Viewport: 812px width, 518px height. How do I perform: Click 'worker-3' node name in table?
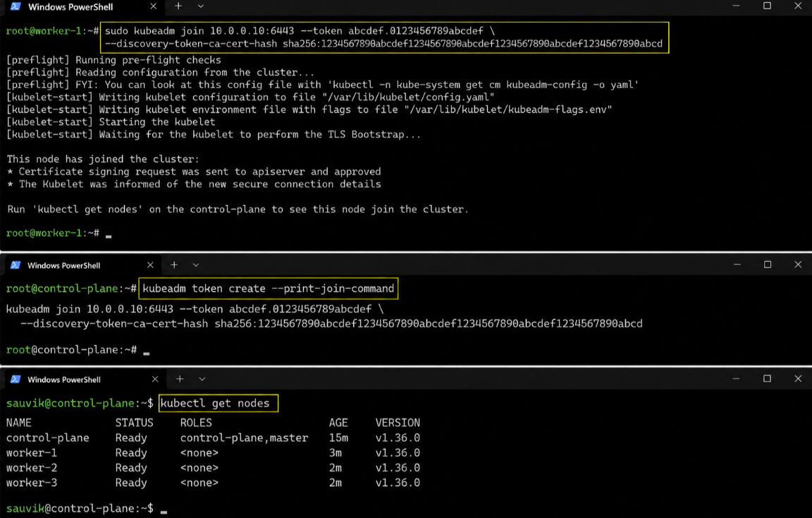coord(32,483)
